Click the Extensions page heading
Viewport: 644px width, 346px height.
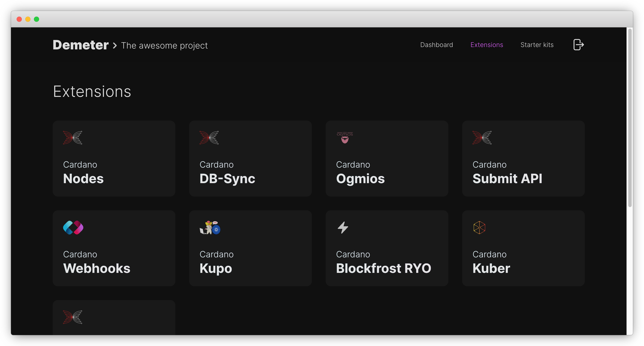pos(92,91)
